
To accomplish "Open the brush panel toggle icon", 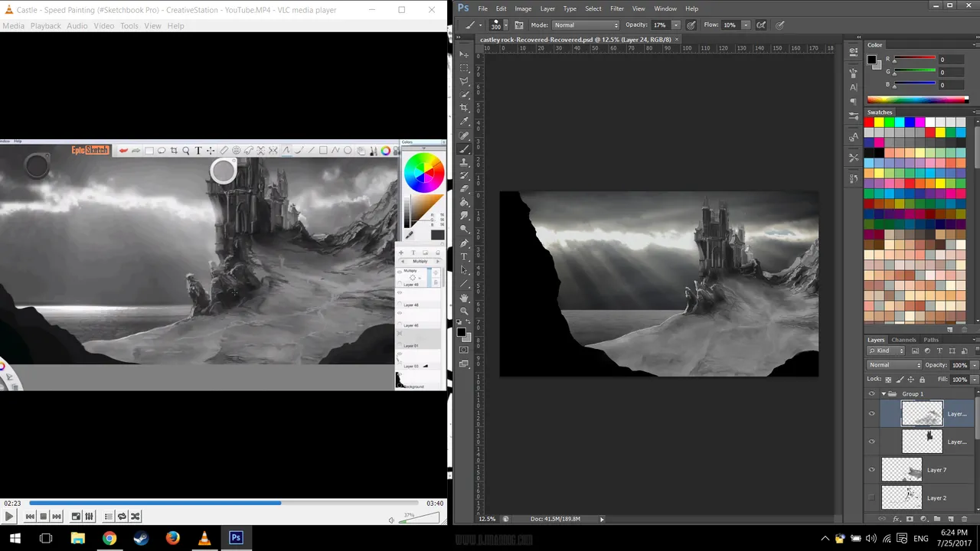I will point(519,24).
